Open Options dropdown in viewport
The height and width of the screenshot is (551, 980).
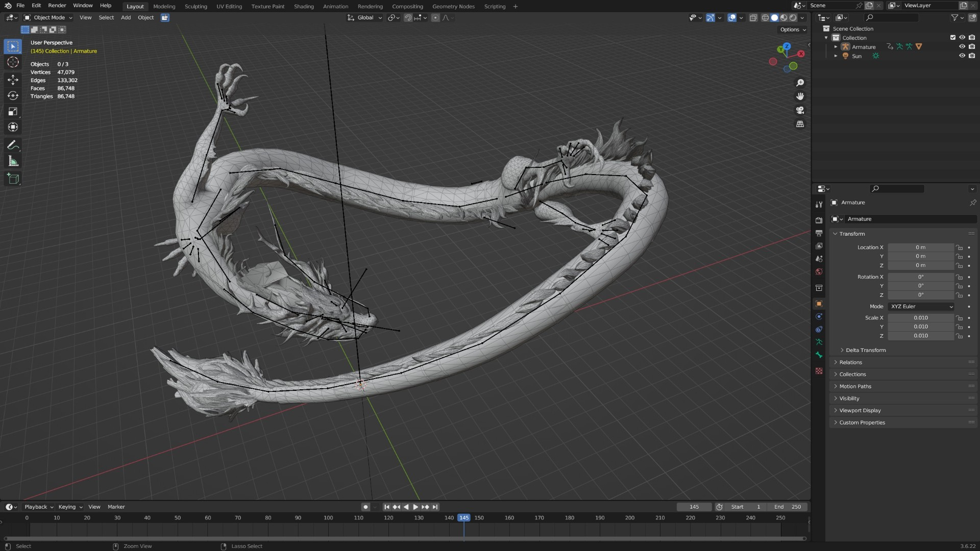pos(793,30)
